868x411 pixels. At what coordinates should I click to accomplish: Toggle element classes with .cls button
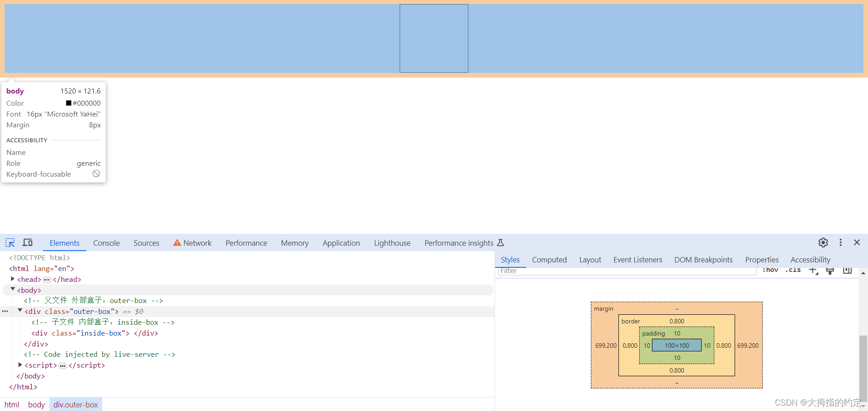[793, 270]
